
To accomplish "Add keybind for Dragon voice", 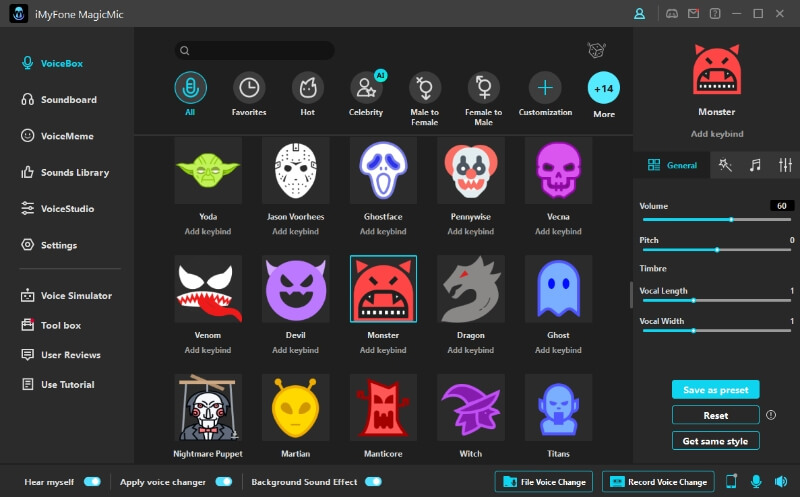I will tap(470, 350).
